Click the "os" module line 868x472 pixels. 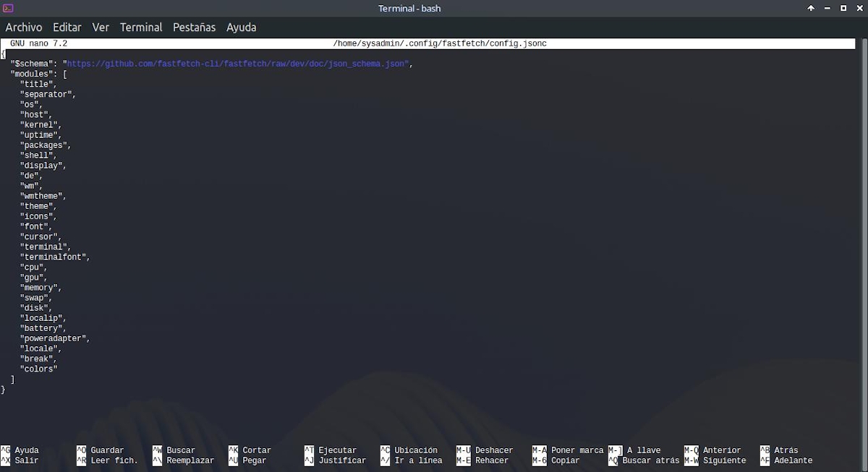click(31, 105)
